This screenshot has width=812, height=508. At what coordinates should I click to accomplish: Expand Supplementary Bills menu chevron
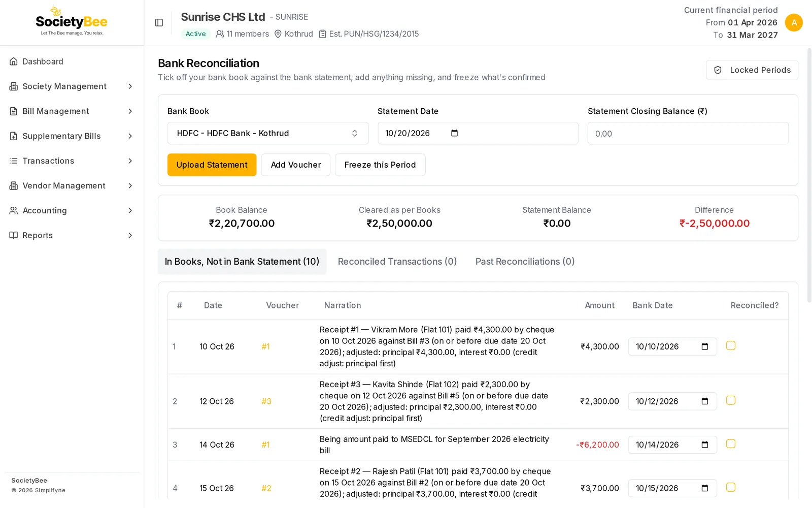tap(130, 136)
